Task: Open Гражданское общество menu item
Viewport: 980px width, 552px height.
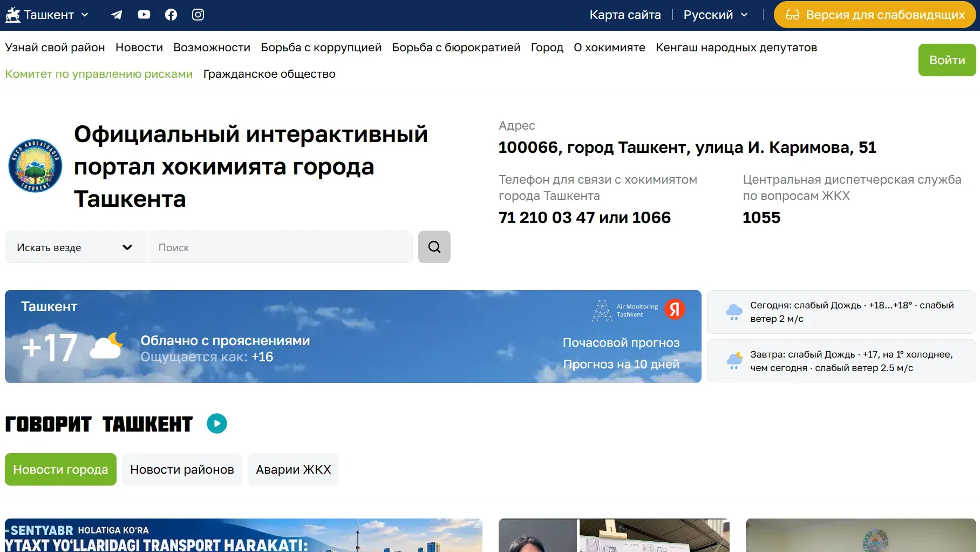Action: (x=269, y=74)
